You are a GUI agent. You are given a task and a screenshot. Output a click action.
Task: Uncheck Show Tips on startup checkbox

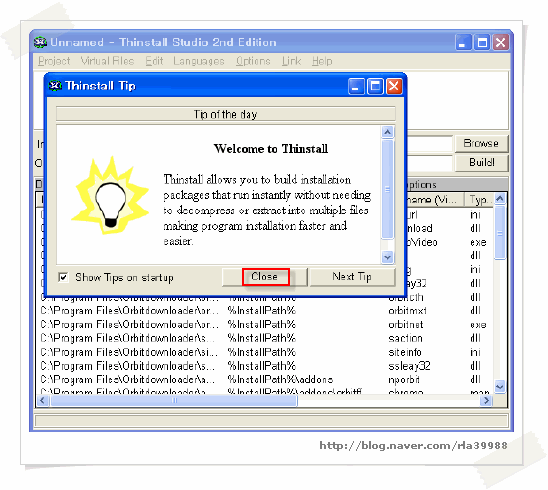[63, 278]
